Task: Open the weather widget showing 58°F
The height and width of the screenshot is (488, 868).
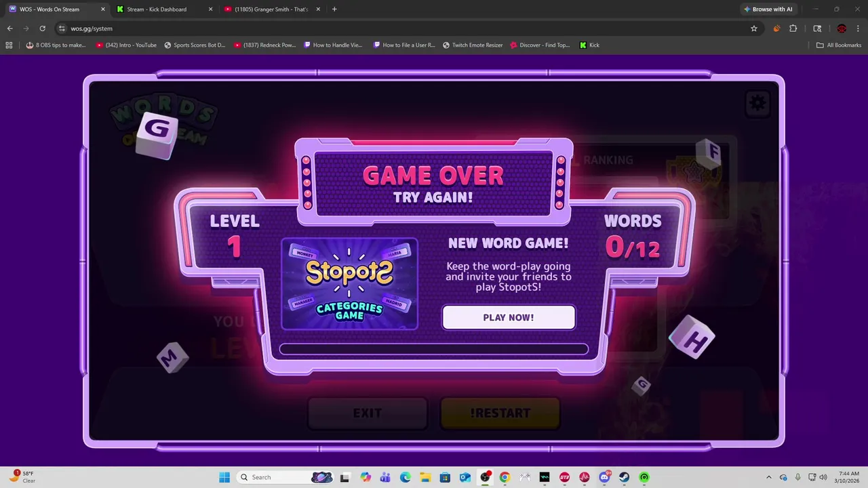Action: point(22,476)
